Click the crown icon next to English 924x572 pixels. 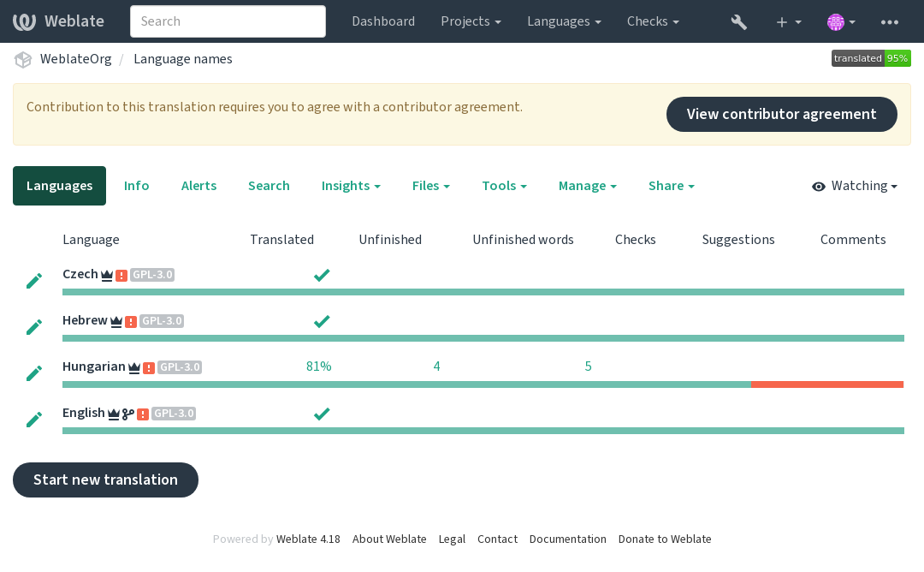pyautogui.click(x=114, y=414)
